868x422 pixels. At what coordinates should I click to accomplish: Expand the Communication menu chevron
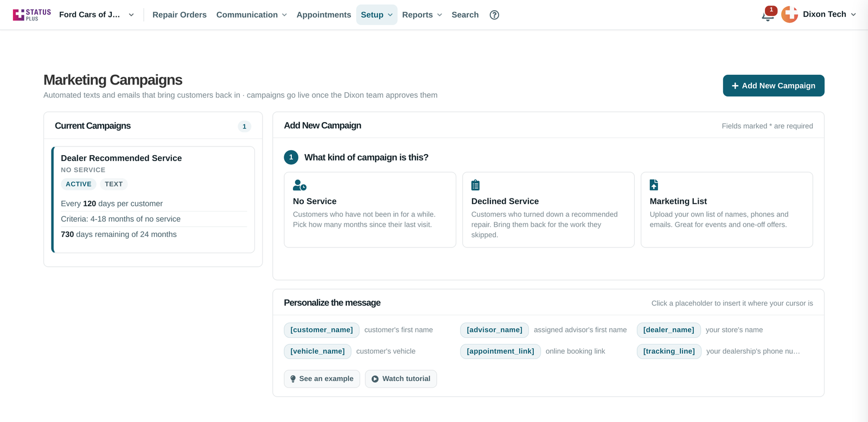(284, 15)
